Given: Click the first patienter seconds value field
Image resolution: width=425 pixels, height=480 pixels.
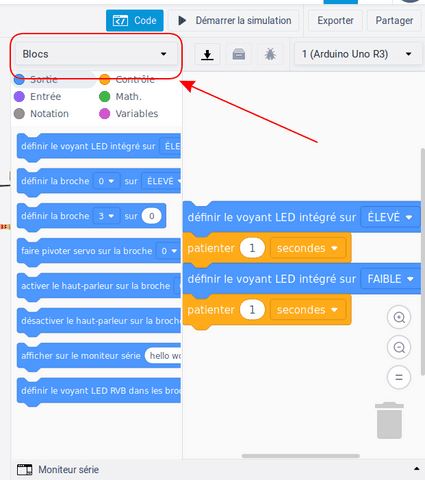Looking at the screenshot, I should (x=252, y=248).
